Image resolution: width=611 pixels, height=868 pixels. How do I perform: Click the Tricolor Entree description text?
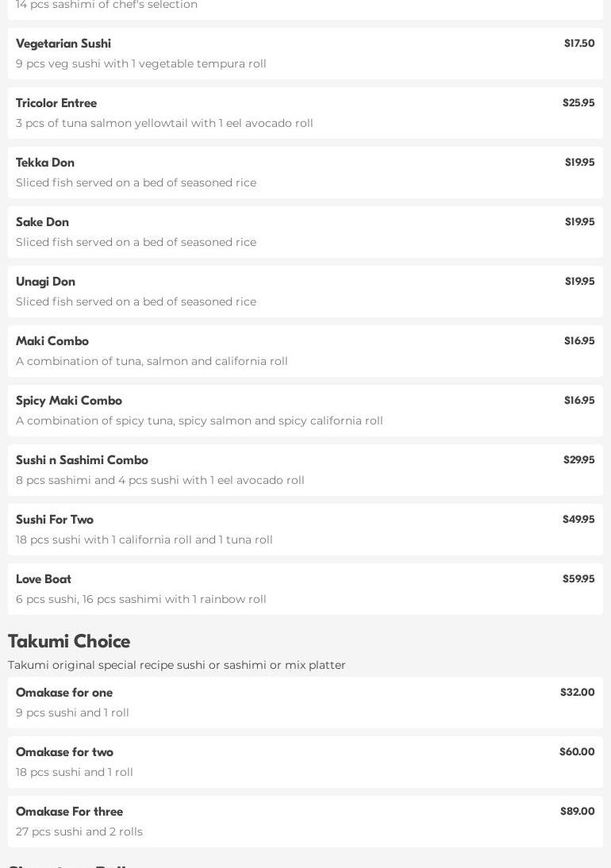(164, 123)
